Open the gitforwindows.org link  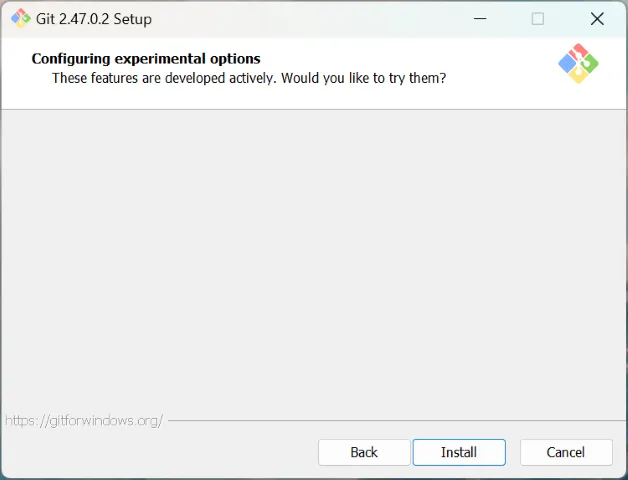84,421
